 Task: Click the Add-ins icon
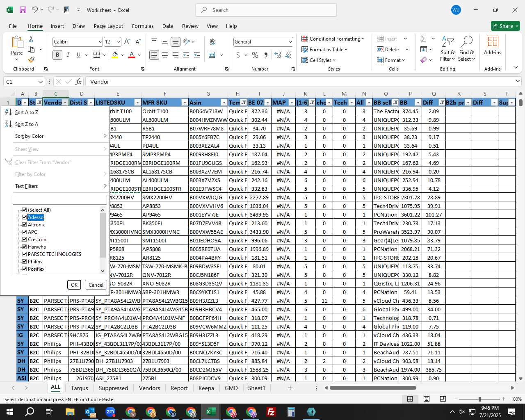(493, 45)
